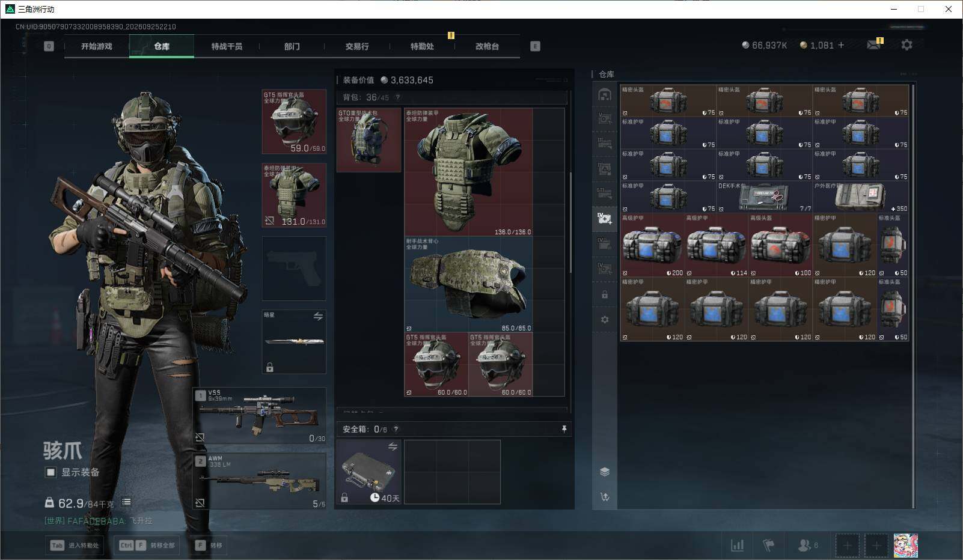Viewport: 963px width, 560px height.
Task: Select the safe box case 40天
Action: [368, 472]
